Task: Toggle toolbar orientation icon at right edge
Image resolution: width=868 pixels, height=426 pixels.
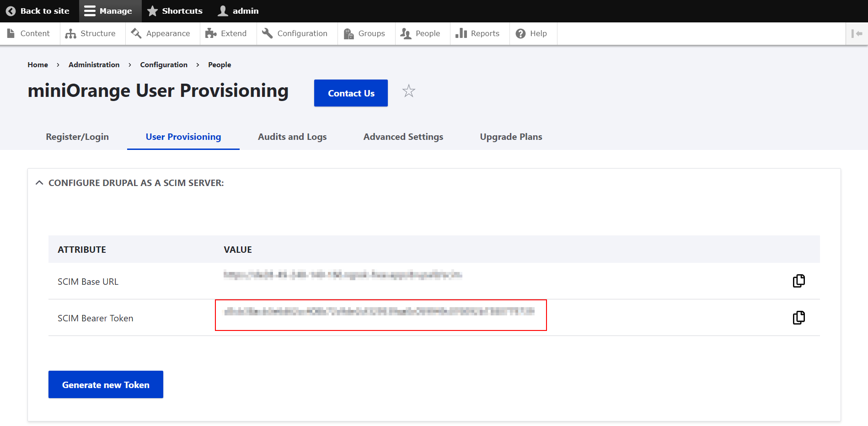Action: coord(857,33)
